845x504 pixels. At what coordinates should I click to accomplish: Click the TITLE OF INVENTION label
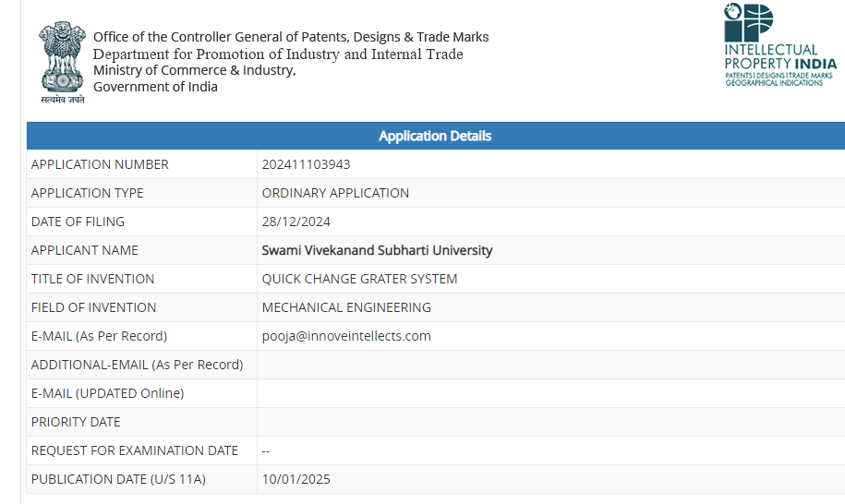click(x=92, y=279)
